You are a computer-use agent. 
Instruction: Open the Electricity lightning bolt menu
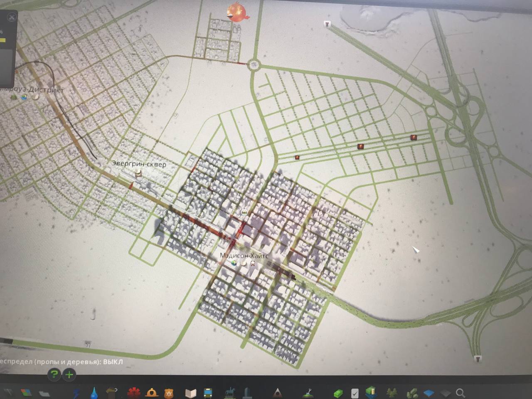[76, 393]
